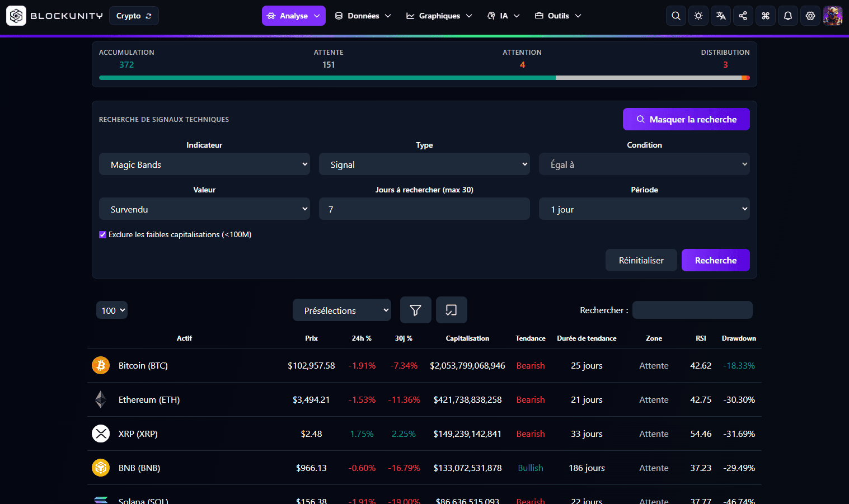Click the Recherche button
The height and width of the screenshot is (504, 849).
(x=716, y=260)
